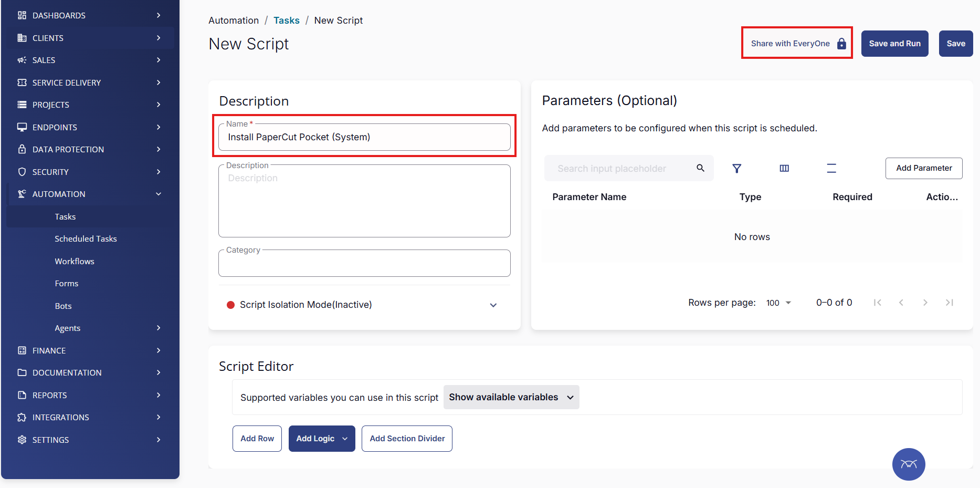The width and height of the screenshot is (980, 488).
Task: Open Bots in sidebar
Action: (63, 306)
